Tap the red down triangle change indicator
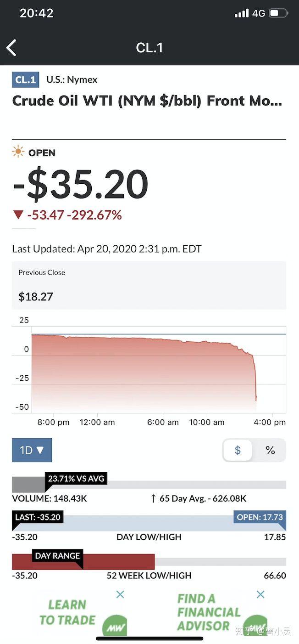Viewport: 299px width, 644px height. pos(18,215)
